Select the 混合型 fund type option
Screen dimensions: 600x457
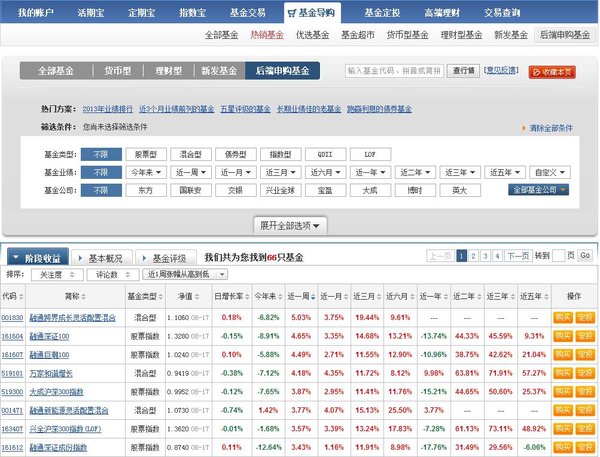(x=191, y=154)
